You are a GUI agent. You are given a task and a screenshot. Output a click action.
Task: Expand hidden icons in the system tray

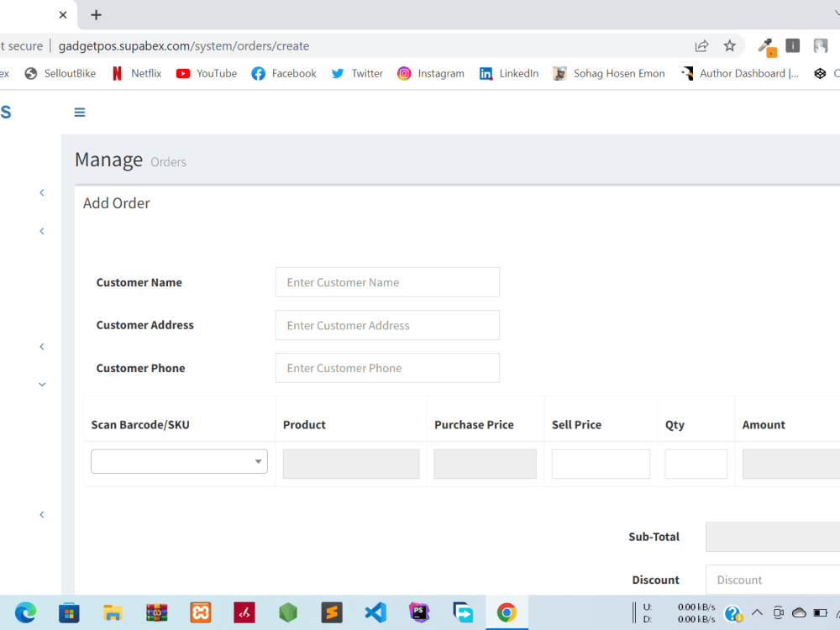(x=757, y=612)
